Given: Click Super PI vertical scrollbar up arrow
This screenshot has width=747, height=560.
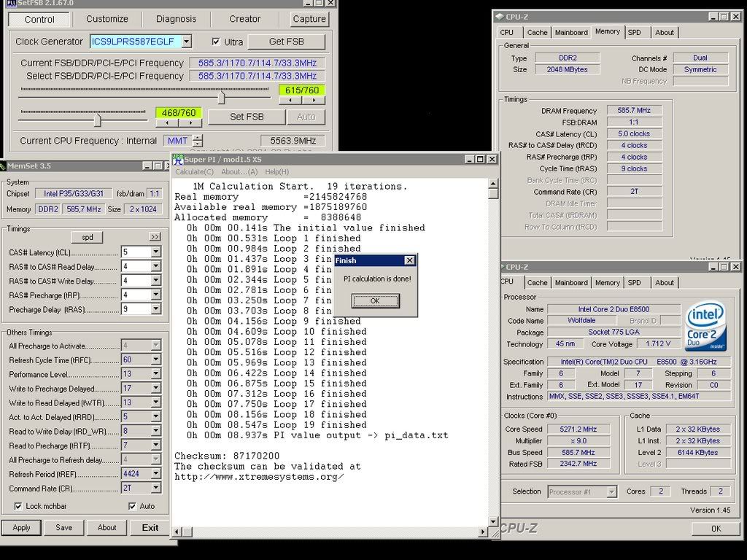Looking at the screenshot, I should tap(494, 184).
